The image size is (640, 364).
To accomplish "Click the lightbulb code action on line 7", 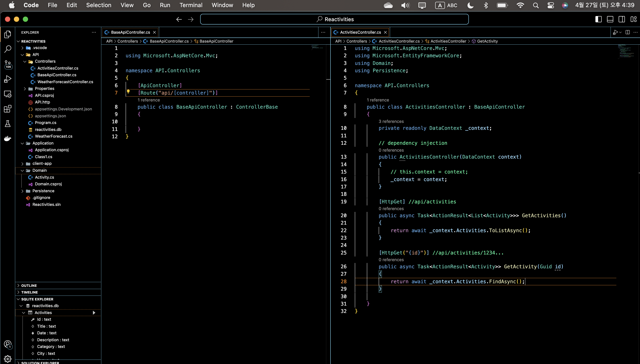I will 128,92.
